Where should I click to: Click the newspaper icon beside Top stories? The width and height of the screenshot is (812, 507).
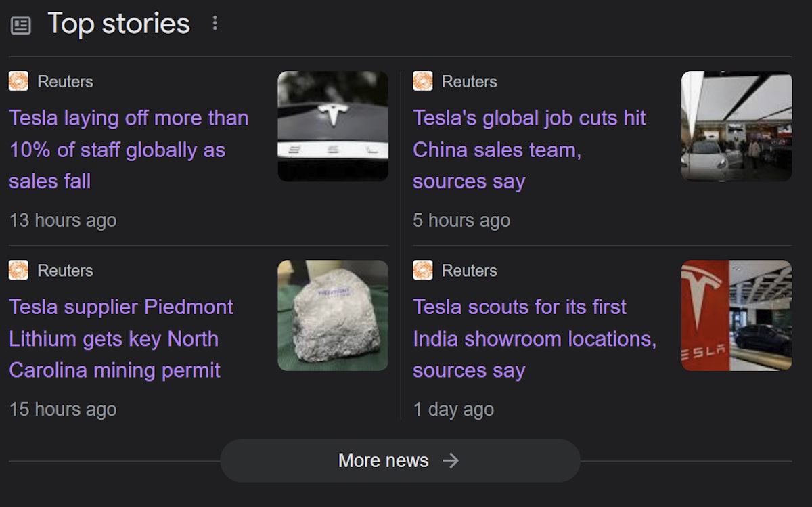21,26
